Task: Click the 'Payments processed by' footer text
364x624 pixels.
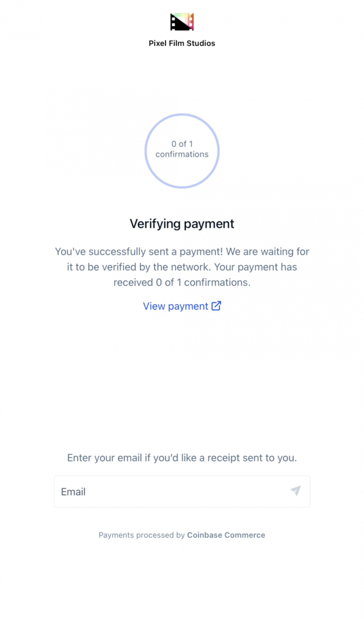Action: (142, 535)
